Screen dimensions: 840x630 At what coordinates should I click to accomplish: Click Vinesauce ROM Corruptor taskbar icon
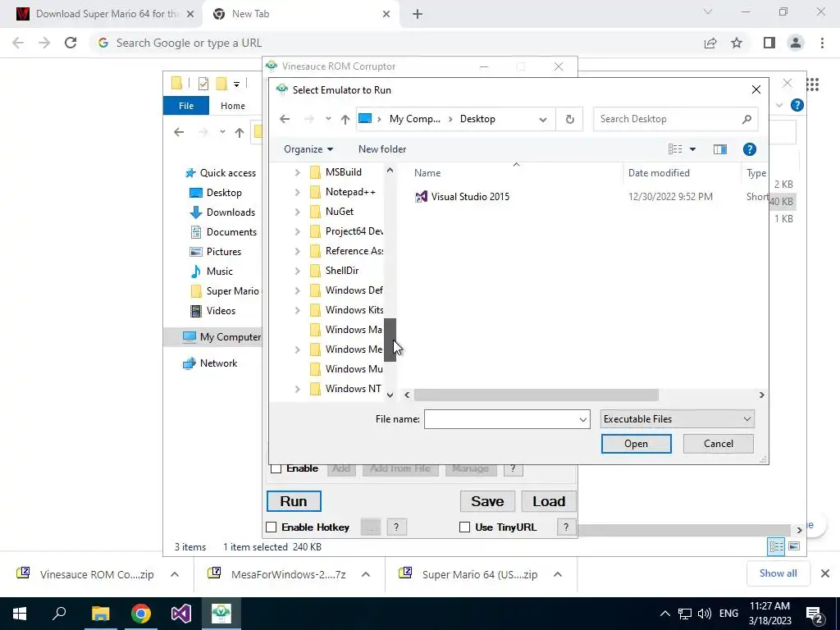coord(221,614)
